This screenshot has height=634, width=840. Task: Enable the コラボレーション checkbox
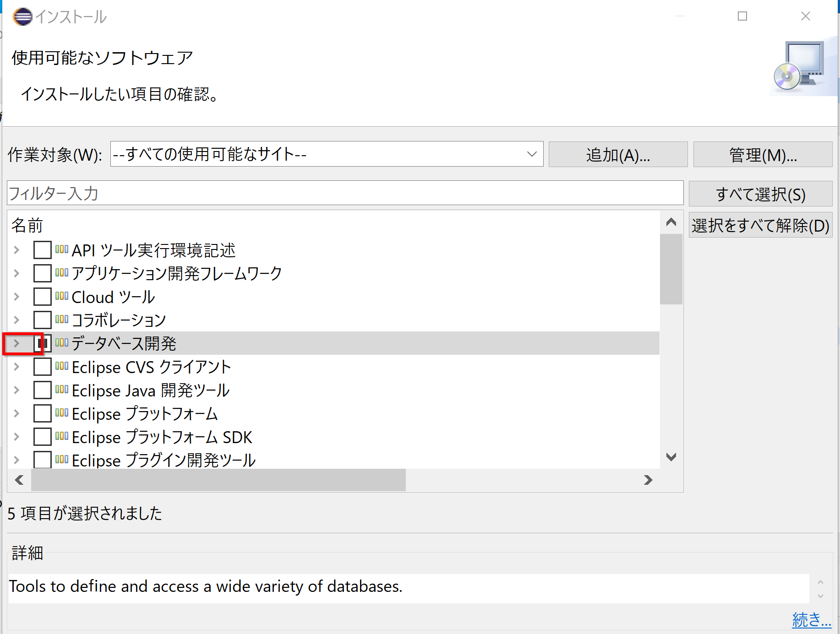(42, 320)
